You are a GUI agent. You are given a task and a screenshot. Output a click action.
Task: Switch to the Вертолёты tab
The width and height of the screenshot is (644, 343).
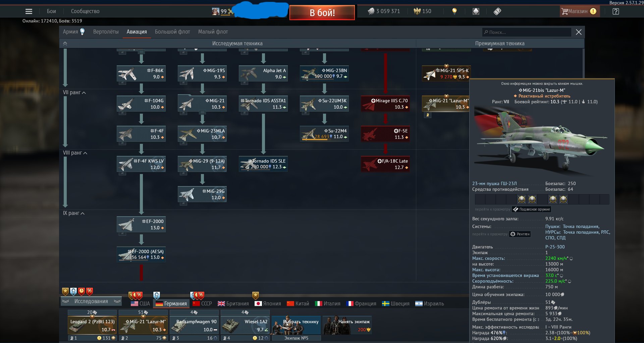point(106,32)
